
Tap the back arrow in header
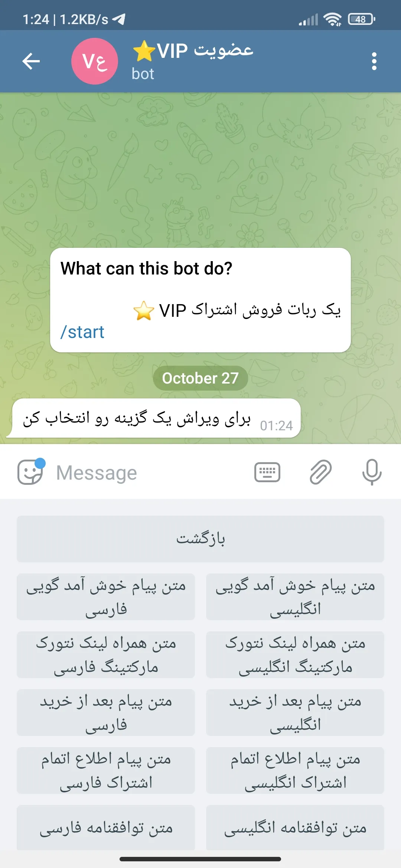coord(31,61)
